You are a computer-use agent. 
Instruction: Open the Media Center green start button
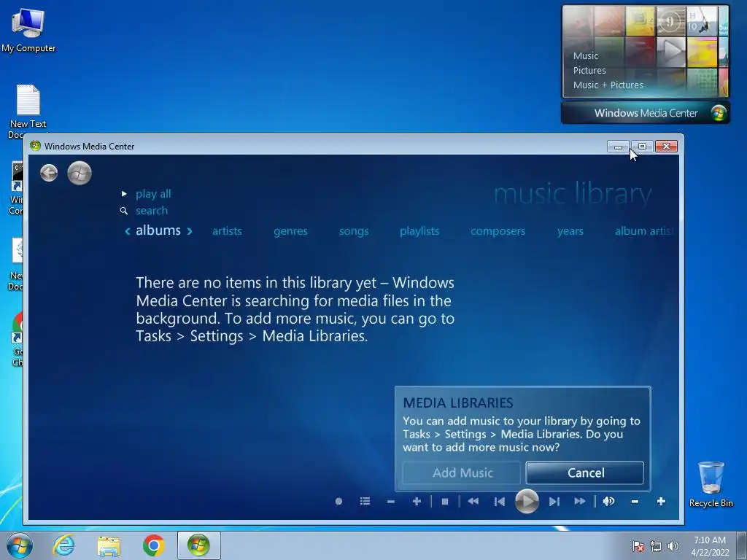click(x=80, y=173)
